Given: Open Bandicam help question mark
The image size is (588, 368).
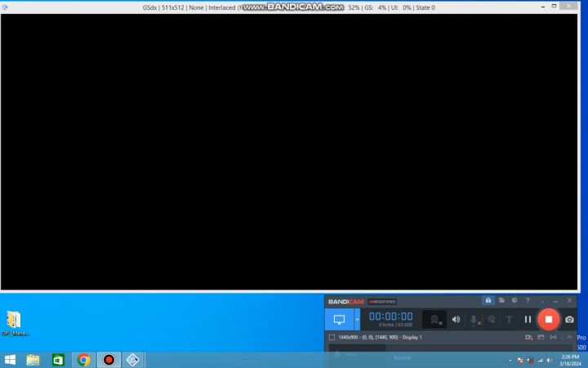Looking at the screenshot, I should pos(528,300).
